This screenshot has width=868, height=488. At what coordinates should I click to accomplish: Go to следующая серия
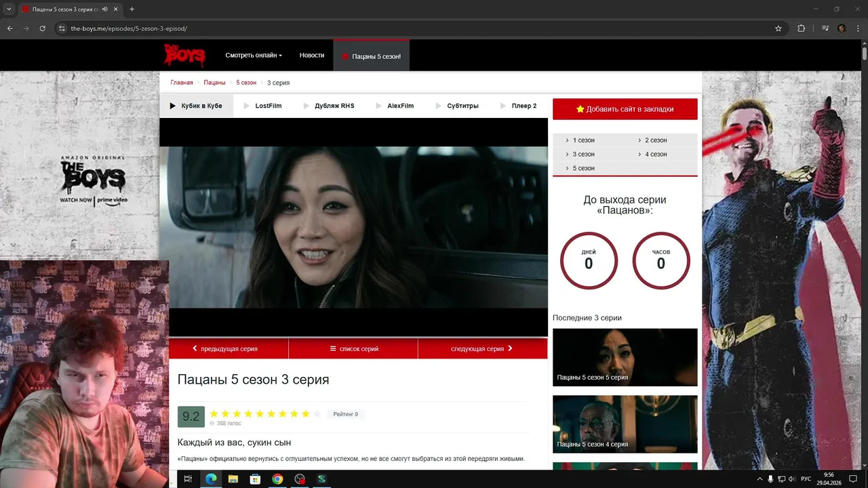coord(482,348)
